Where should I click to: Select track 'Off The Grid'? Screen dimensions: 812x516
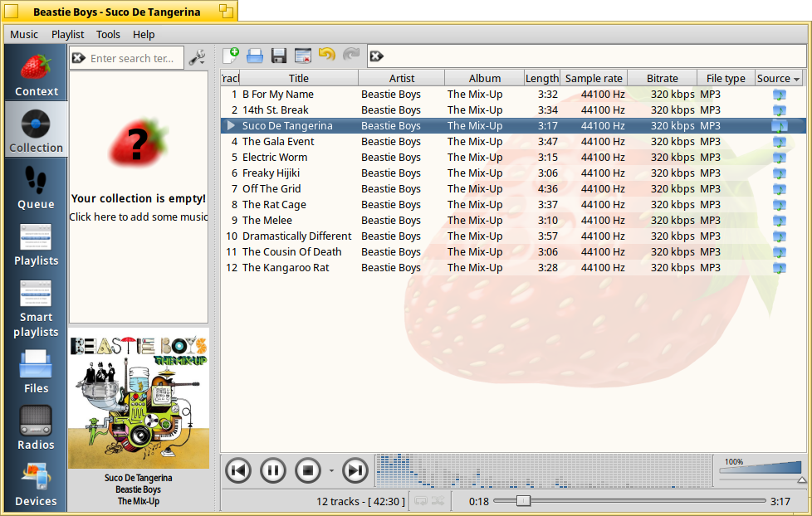512,189
